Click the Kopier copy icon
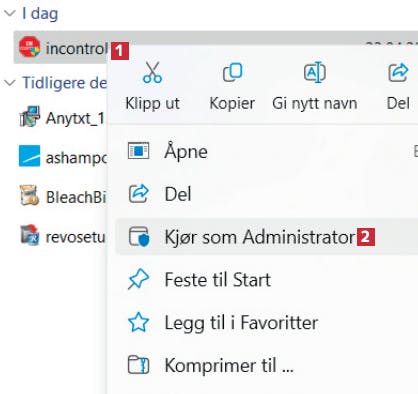The height and width of the screenshot is (394, 418). [x=232, y=72]
